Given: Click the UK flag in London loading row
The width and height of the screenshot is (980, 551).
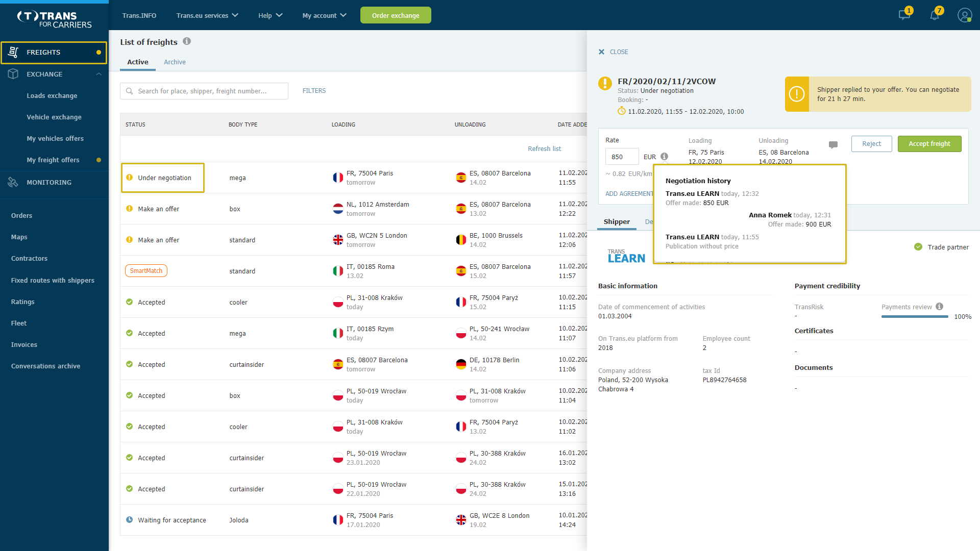Looking at the screenshot, I should 338,240.
